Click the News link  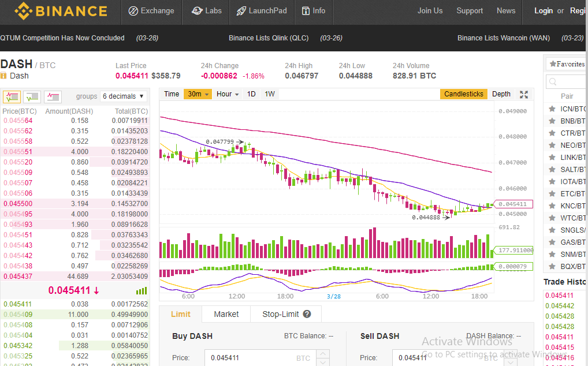(506, 11)
